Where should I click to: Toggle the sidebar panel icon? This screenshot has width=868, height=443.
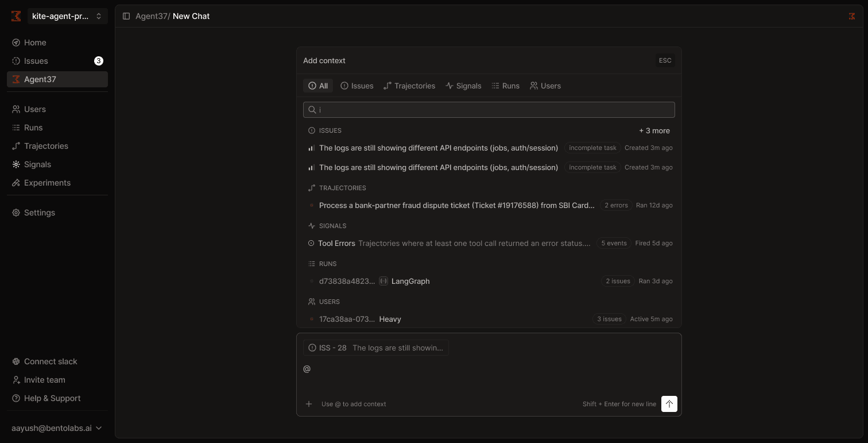[126, 16]
